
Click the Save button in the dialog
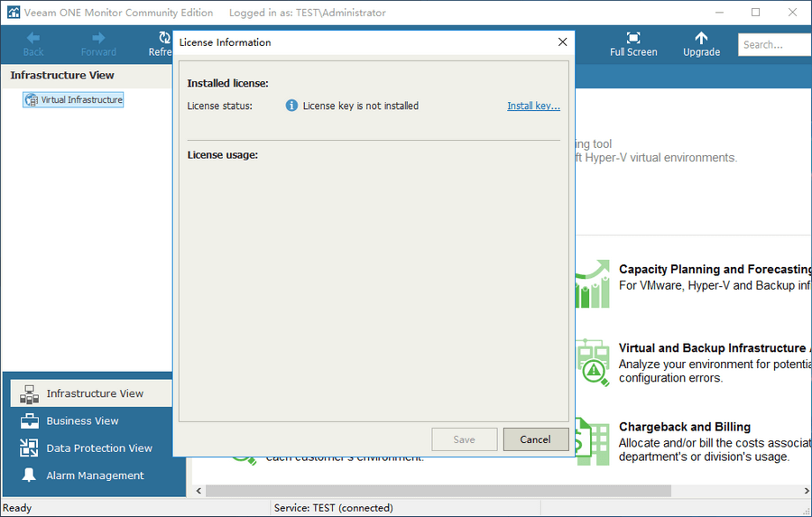pos(464,439)
